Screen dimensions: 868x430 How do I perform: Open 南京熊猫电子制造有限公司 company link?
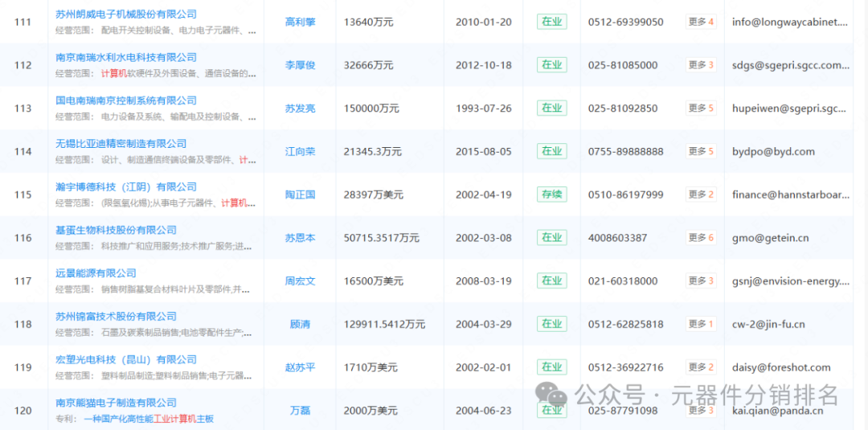(x=116, y=403)
